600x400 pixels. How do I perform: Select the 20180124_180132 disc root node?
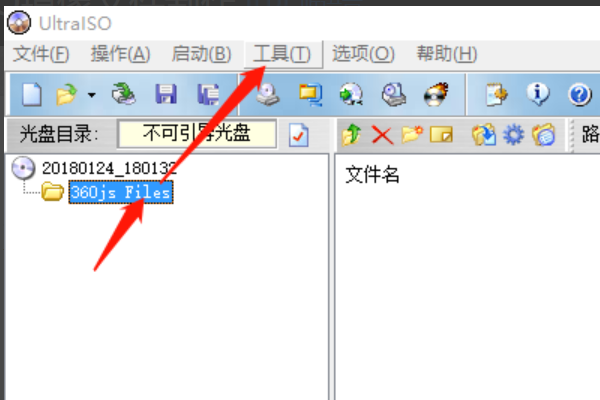[109, 168]
